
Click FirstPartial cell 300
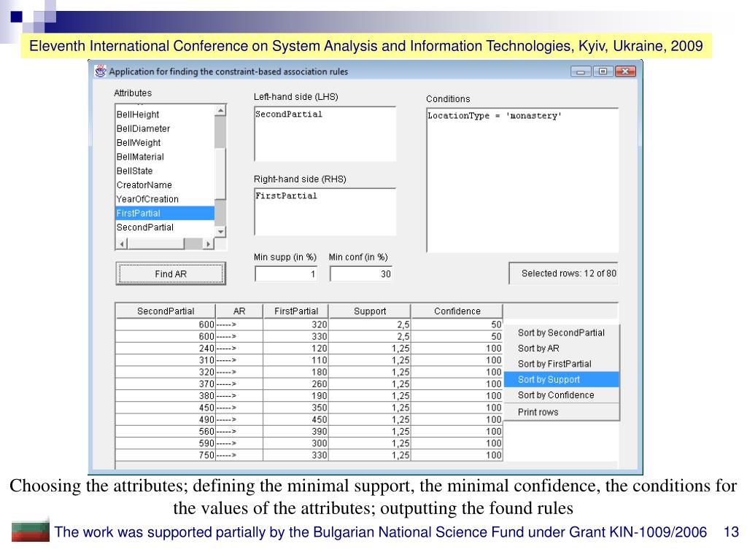[x=296, y=443]
